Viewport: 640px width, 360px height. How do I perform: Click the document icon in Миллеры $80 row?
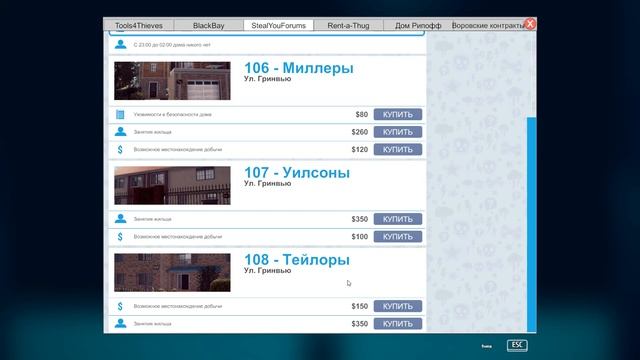(x=120, y=115)
